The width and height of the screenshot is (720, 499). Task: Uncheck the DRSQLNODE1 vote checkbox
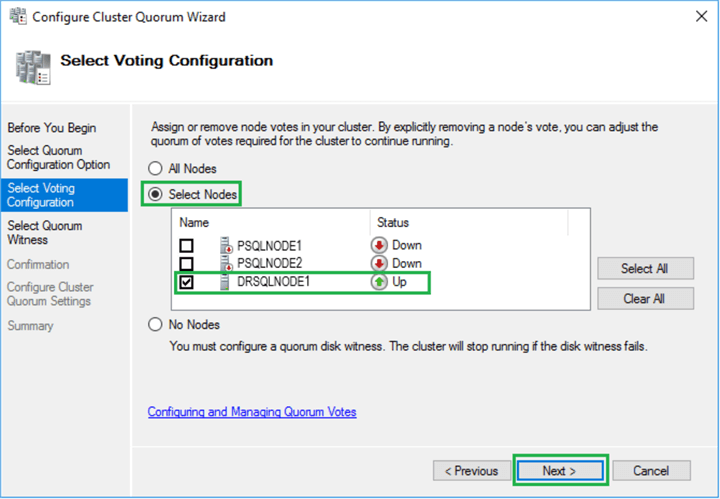click(186, 283)
